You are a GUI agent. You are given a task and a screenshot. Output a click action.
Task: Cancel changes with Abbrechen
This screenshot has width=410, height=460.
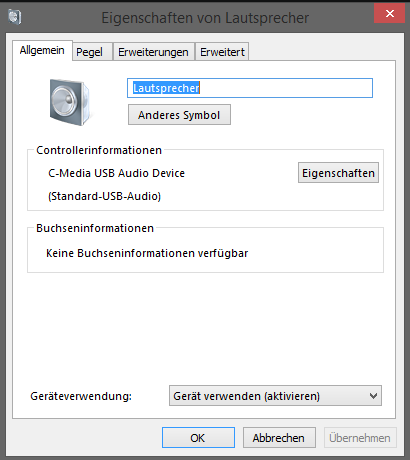tap(279, 438)
